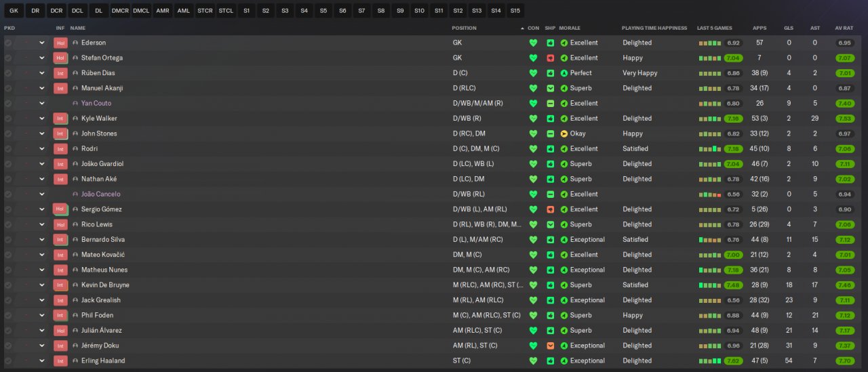
Task: Sort by the AV RAT column header
Action: [x=844, y=28]
